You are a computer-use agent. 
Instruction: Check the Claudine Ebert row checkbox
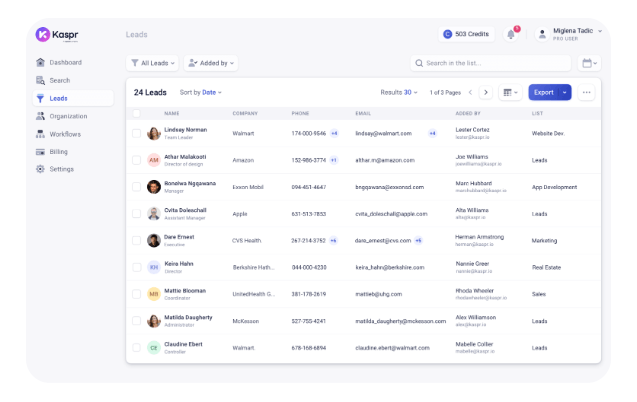(136, 348)
